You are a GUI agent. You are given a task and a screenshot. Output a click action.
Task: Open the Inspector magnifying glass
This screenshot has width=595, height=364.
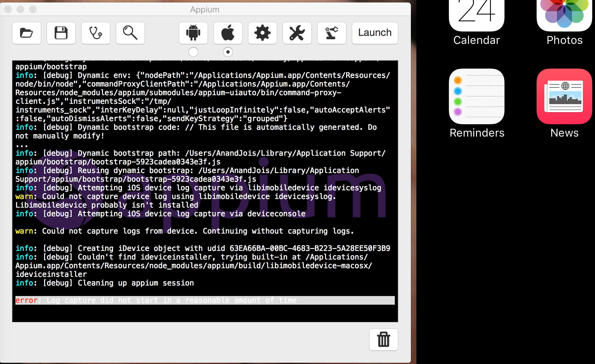[130, 33]
